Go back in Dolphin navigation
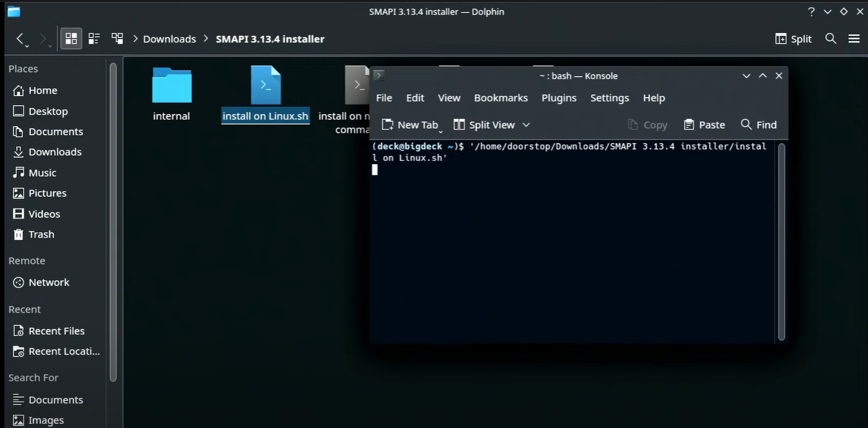Screen dimensions: 868x428 [x=21, y=39]
